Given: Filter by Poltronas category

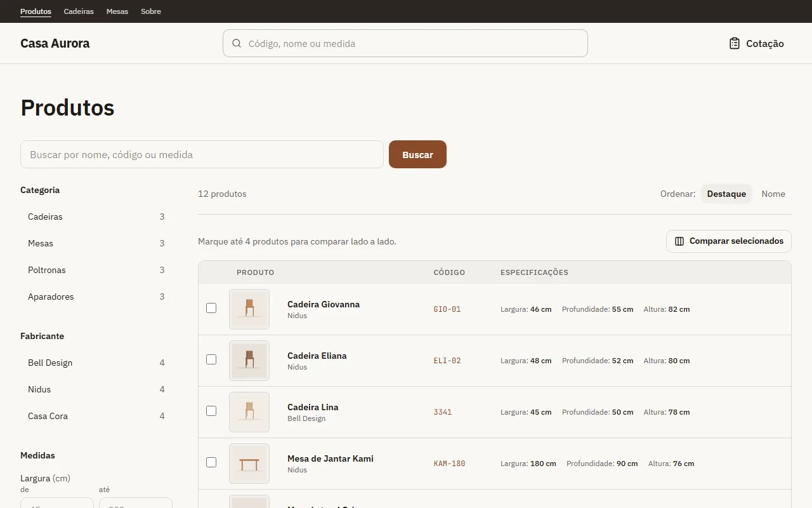Looking at the screenshot, I should coord(96,270).
